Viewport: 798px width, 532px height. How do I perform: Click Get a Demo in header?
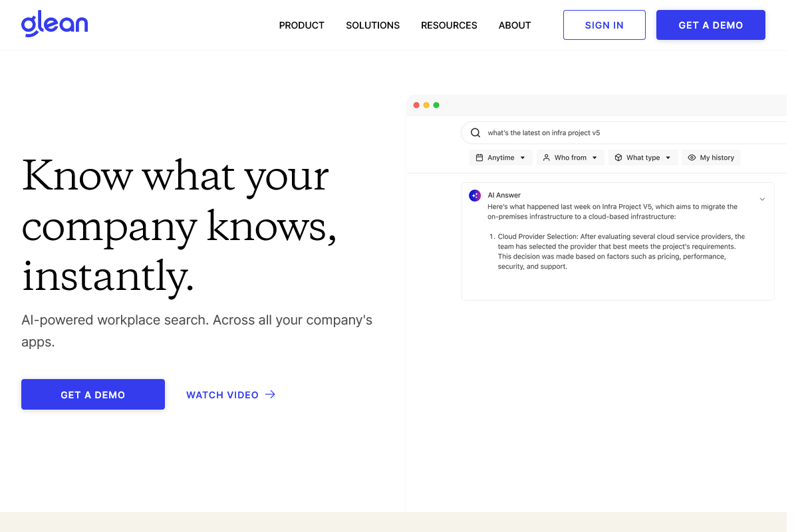pos(711,25)
